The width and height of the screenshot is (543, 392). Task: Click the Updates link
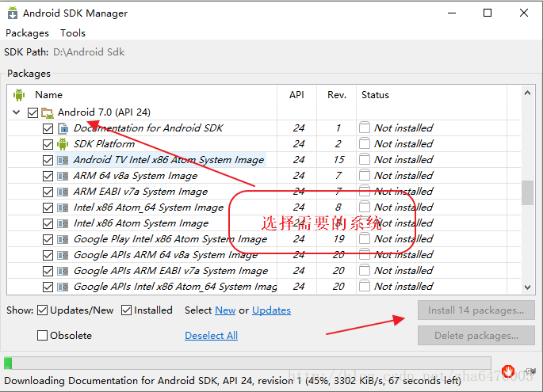tap(271, 310)
